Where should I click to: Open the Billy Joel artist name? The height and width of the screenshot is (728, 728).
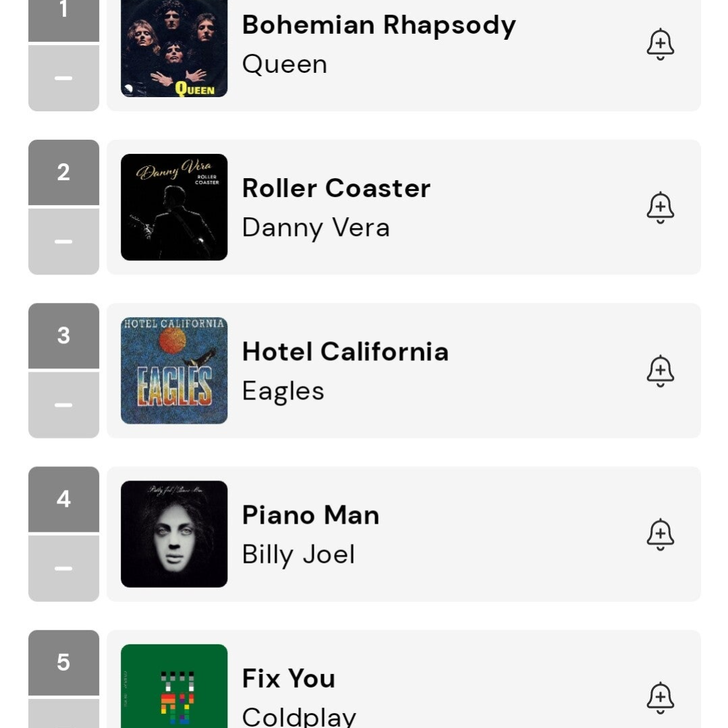click(298, 555)
